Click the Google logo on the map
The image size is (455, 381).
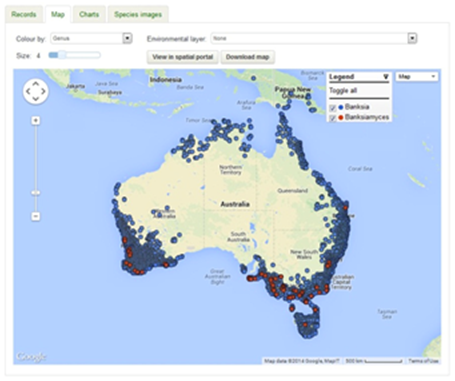coord(31,357)
